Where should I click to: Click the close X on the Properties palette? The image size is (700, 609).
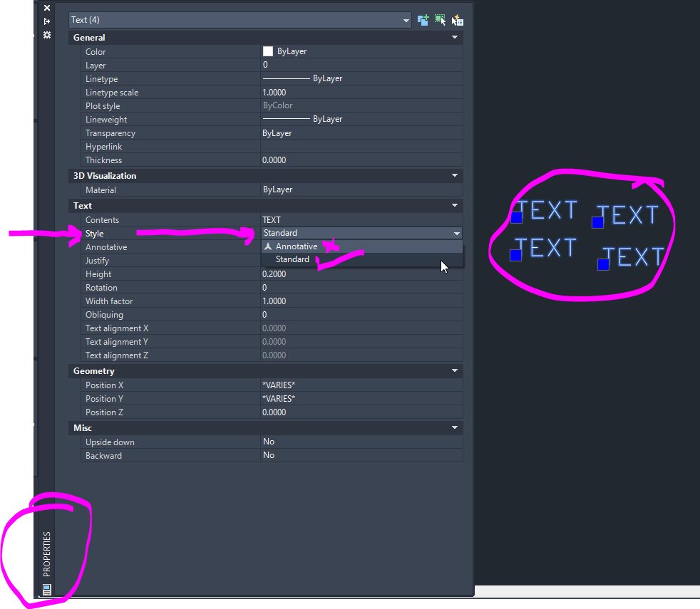coord(46,8)
